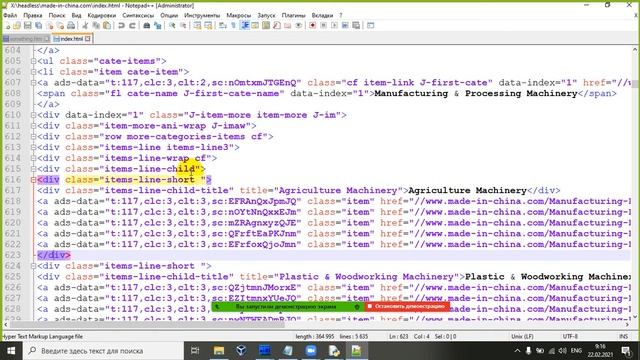Open the Zoom app from the taskbar
The width and height of the screenshot is (640, 360).
311,351
